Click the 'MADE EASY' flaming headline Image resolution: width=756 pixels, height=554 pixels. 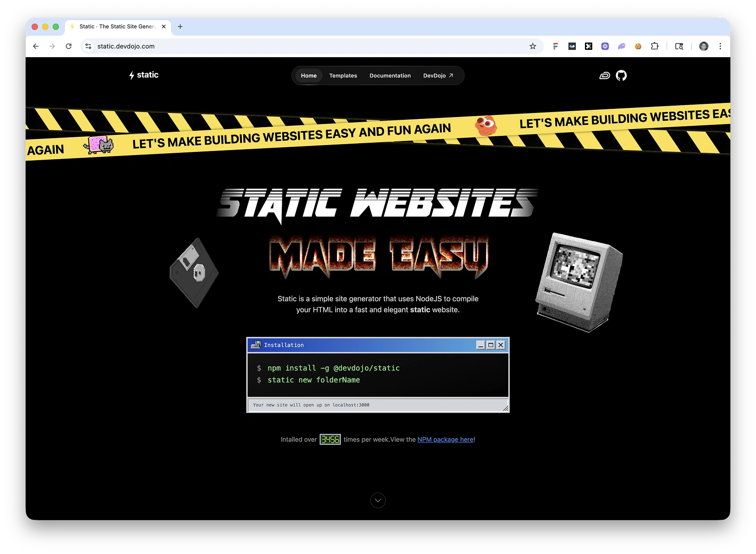click(x=379, y=257)
